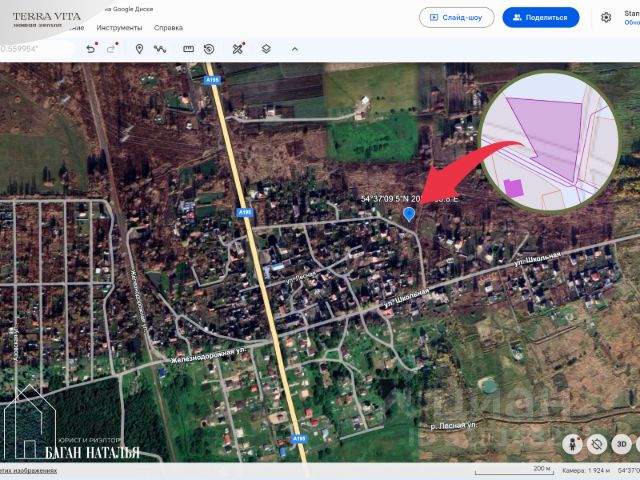
Task: Open historical imagery clock icon
Action: click(x=209, y=49)
